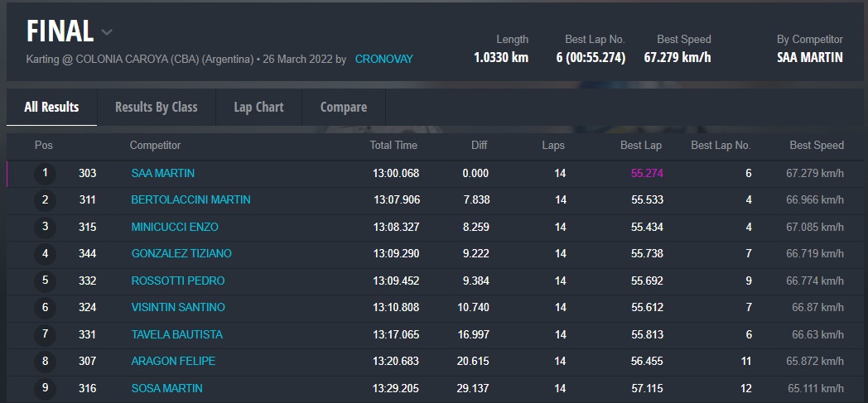Select competitor BERTOLACCINI MARTIN
The height and width of the screenshot is (403, 868).
[190, 200]
